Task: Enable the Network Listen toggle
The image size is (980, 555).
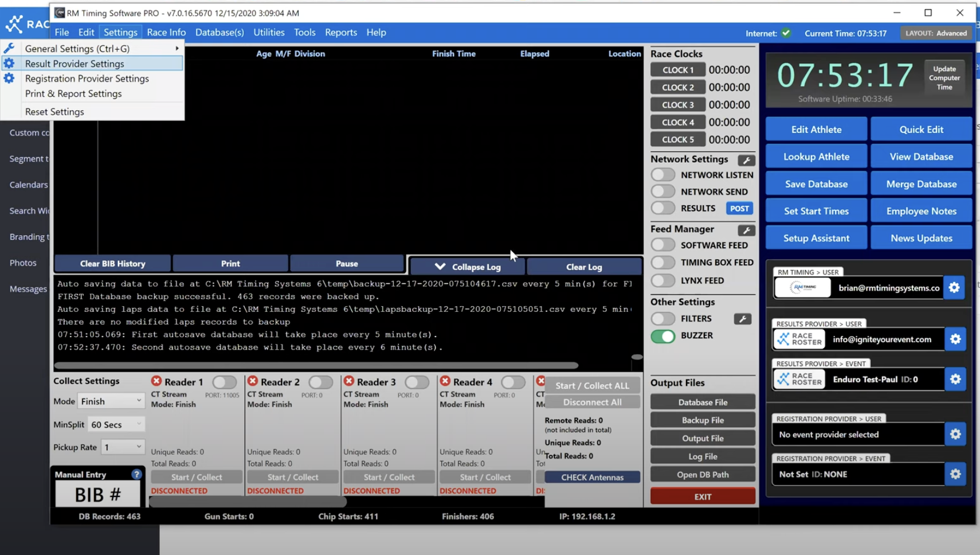Action: point(663,175)
